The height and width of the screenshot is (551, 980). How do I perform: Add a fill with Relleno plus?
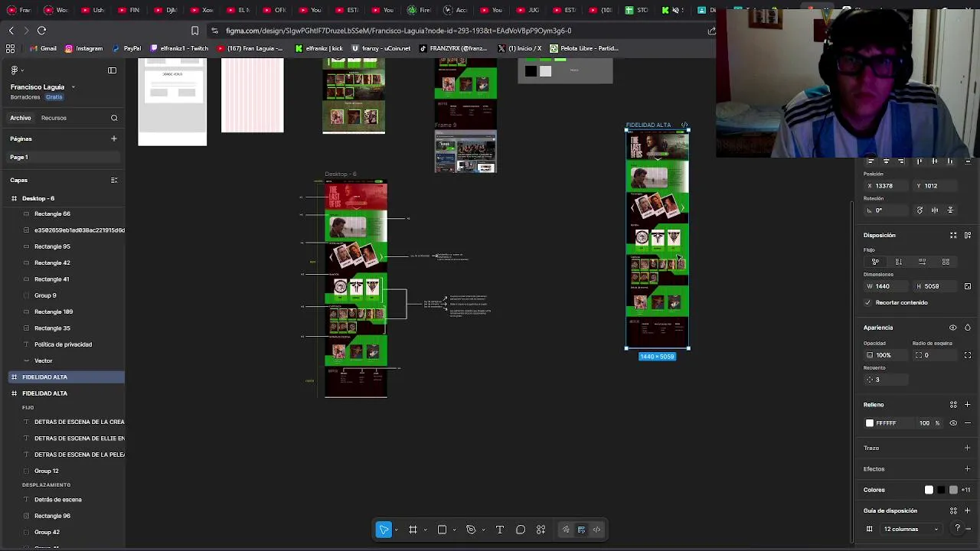(968, 405)
